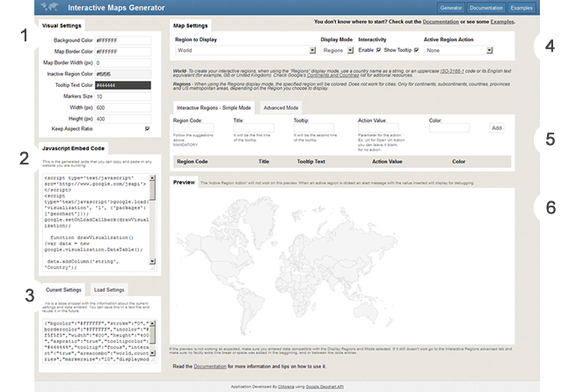Click the Inactive Region Color field
Screen dimensions: 576x392
(122, 74)
